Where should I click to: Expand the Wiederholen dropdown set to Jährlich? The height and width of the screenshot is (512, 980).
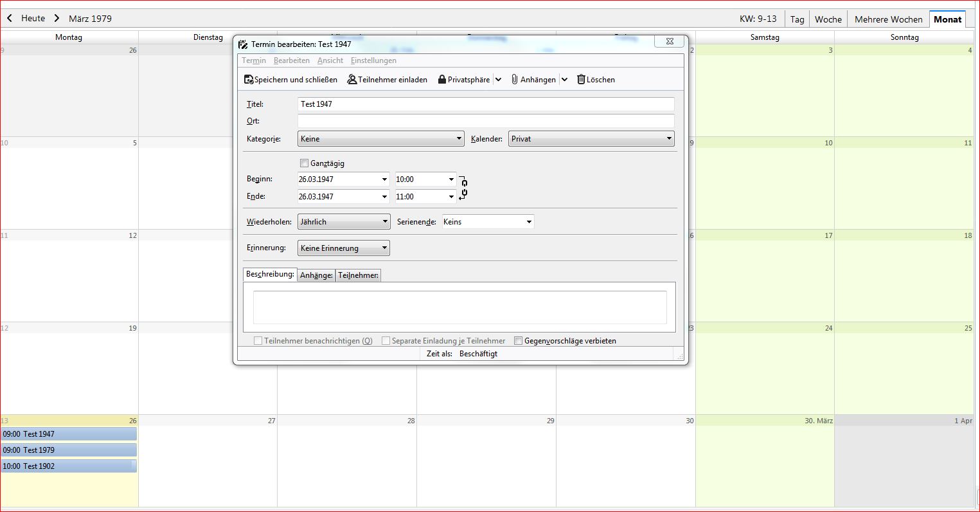click(344, 222)
